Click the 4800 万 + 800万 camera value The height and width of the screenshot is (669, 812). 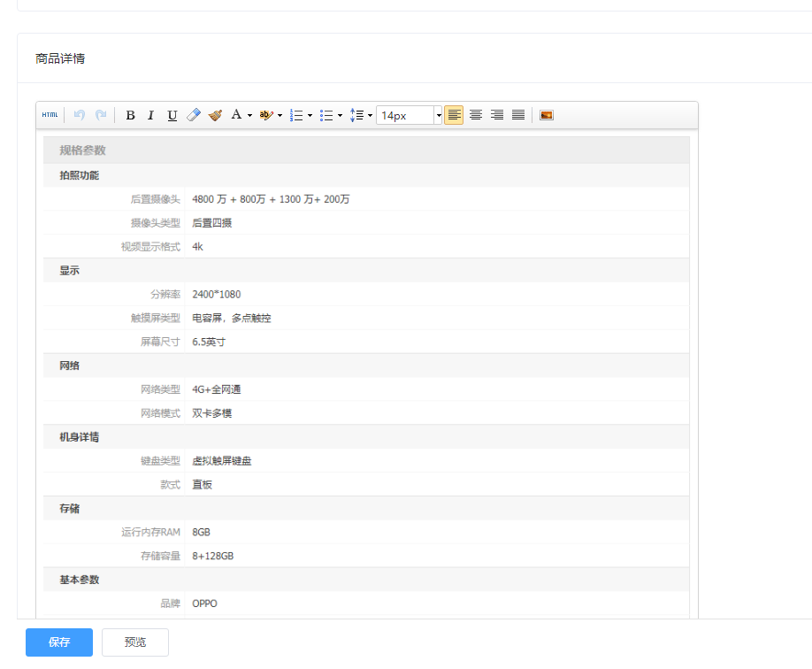click(271, 199)
